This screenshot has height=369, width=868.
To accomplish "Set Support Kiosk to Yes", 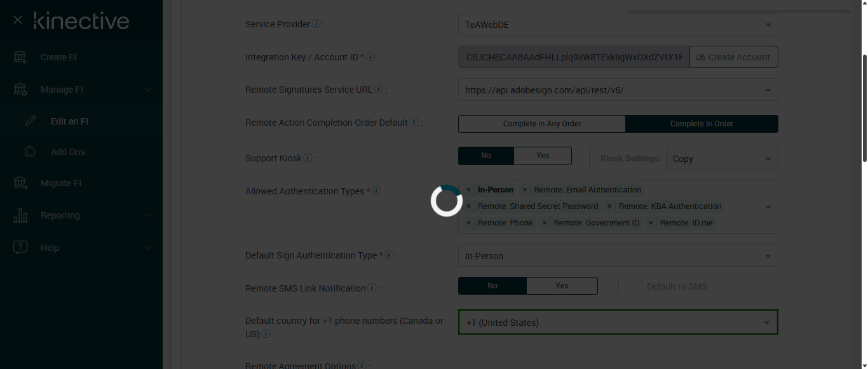I will point(543,156).
